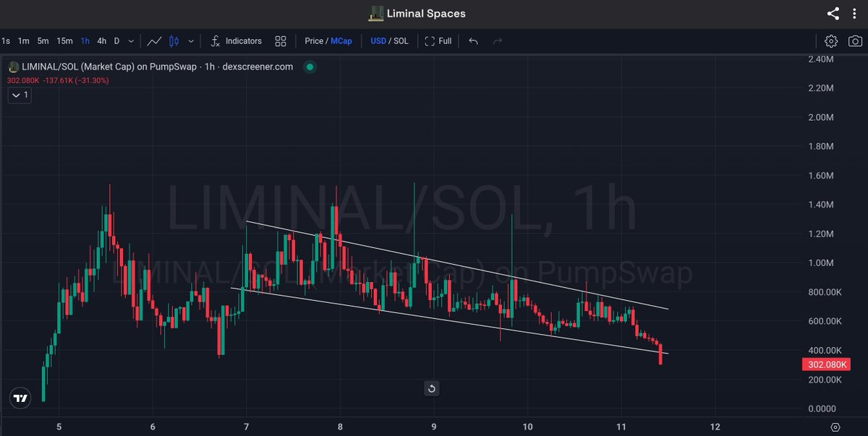This screenshot has width=868, height=436.
Task: Click the TradingView logo badge
Action: pyautogui.click(x=20, y=398)
